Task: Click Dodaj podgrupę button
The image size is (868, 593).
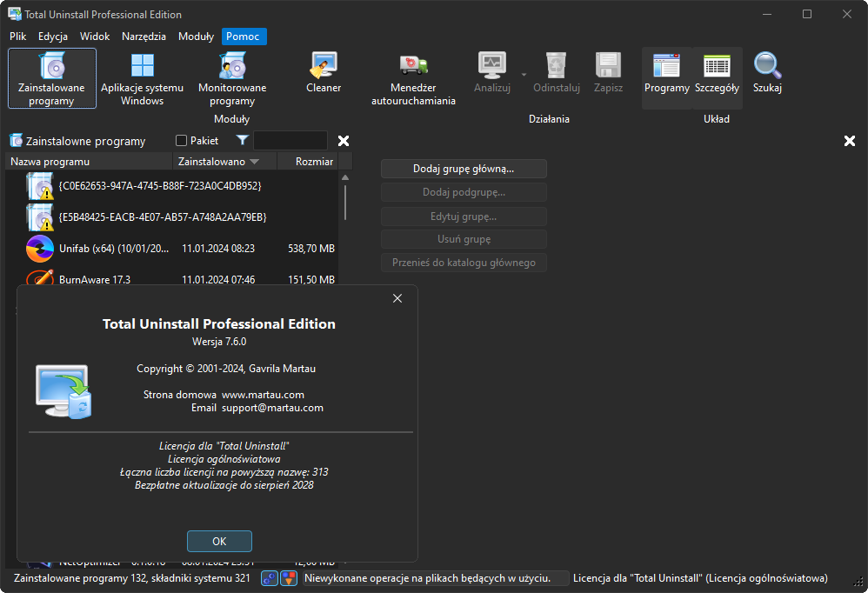Action: [x=464, y=192]
